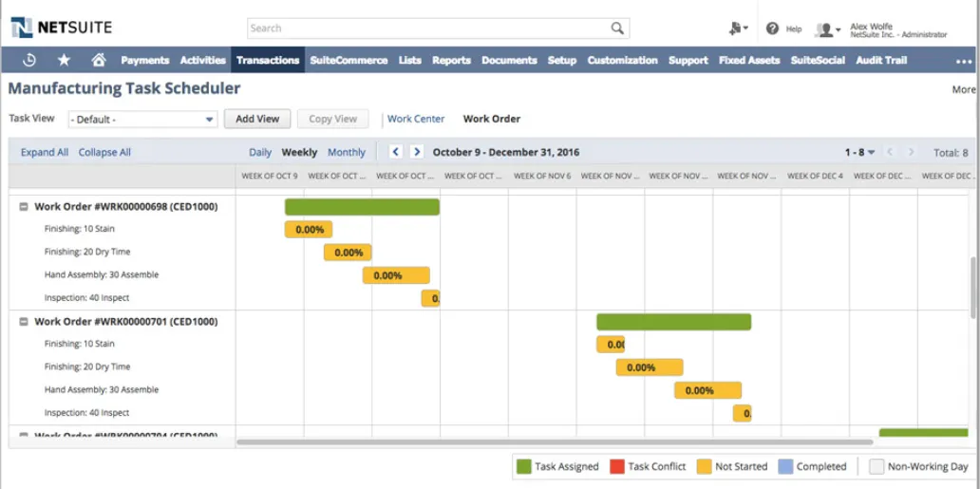Screen dimensions: 980x489
Task: Switch to Work Order view
Action: [x=492, y=119]
